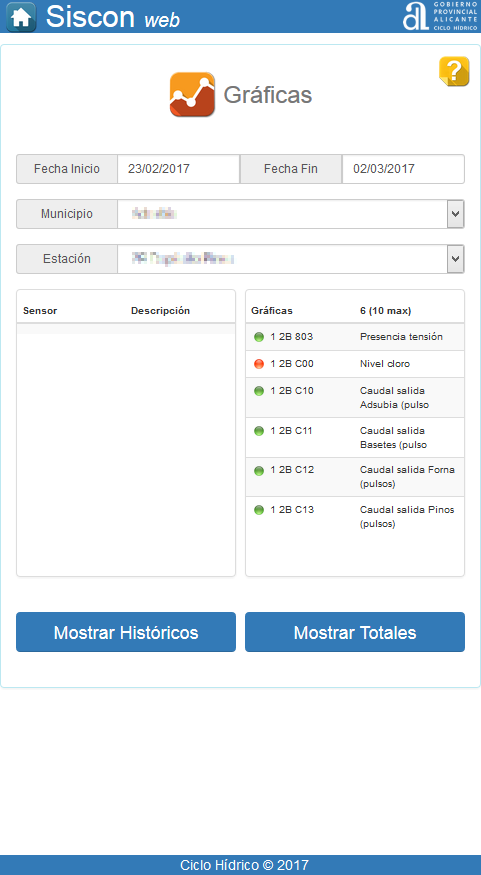Expand the Municipio dropdown arrow
Screen dimensions: 481x875
pos(456,214)
